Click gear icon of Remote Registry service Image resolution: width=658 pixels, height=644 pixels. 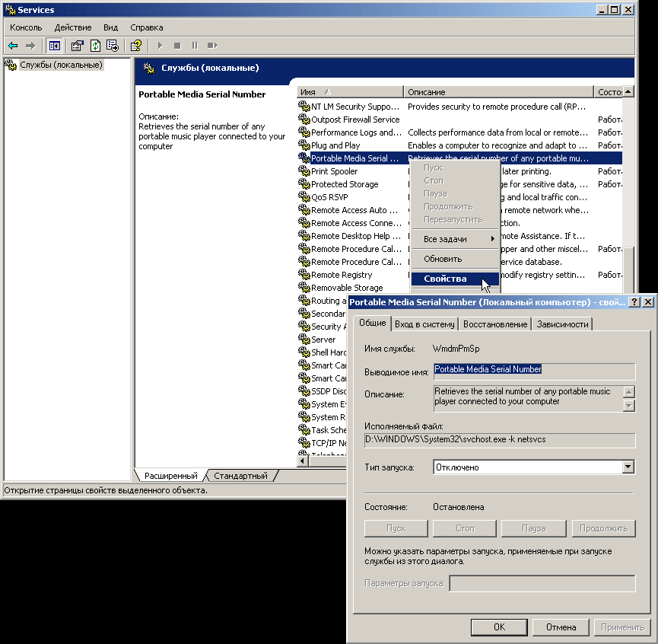pyautogui.click(x=304, y=274)
